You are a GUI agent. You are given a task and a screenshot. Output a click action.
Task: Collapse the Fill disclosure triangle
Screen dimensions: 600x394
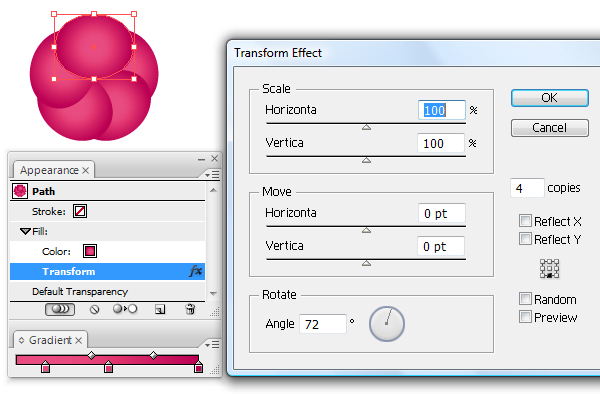click(x=25, y=231)
